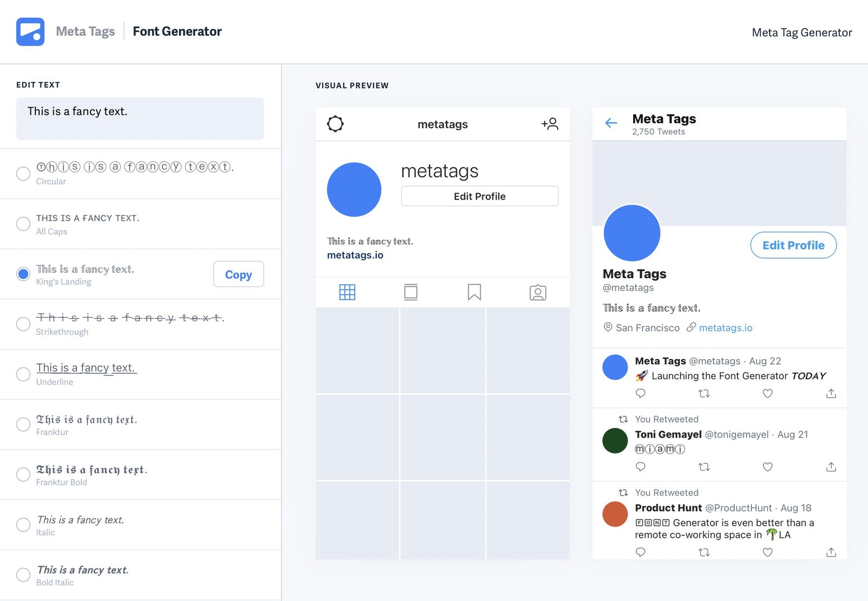Open Instagram preview settings gear icon
Screen dimensions: 868x601
click(335, 124)
